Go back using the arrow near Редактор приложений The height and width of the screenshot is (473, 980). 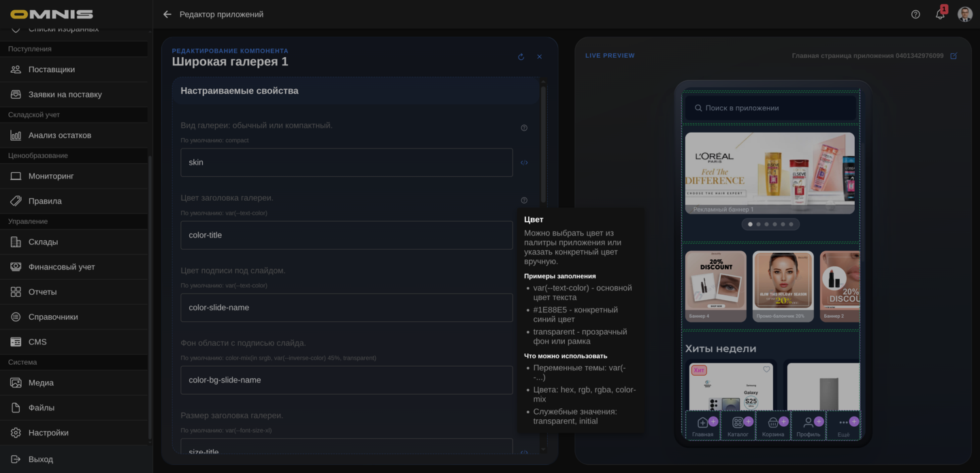click(167, 14)
